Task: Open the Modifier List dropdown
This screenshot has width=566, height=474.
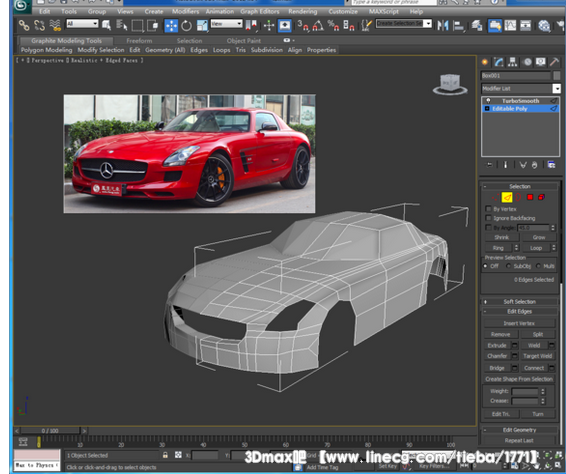Action: 556,88
